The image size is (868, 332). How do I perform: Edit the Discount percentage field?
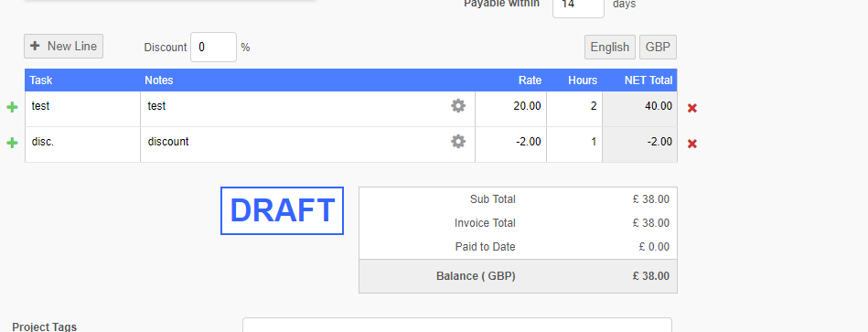214,47
